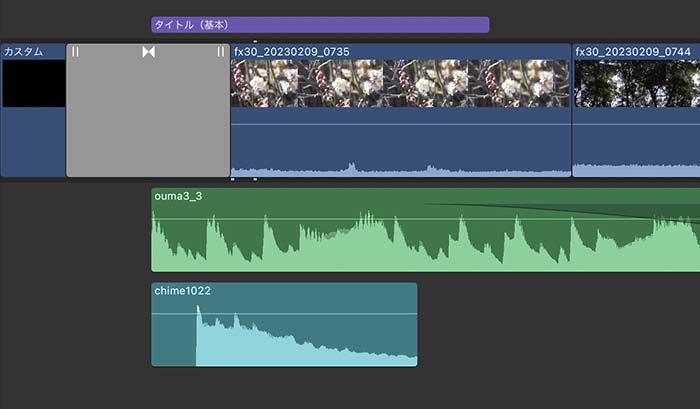Click the flower filmstrip of fx30_20230209_0735

[x=400, y=83]
